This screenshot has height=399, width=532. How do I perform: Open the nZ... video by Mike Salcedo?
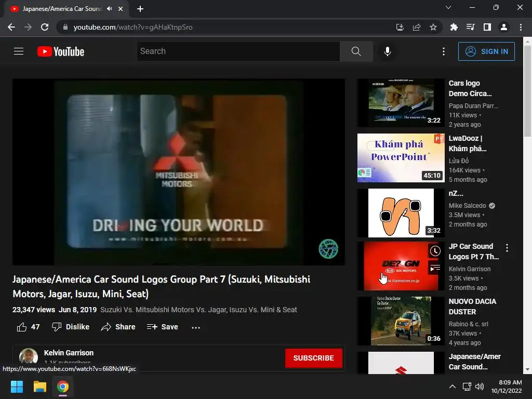click(401, 212)
